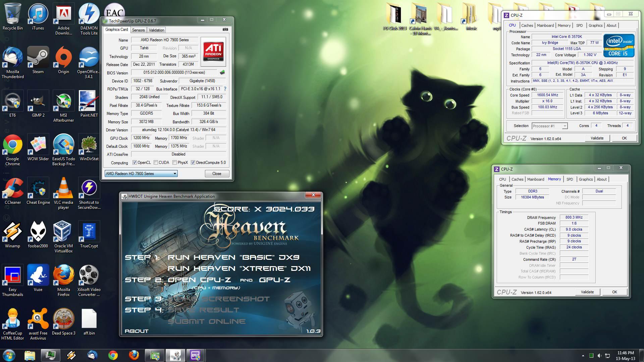Open the Memory tab in top CPU-Z window
The image size is (644, 362).
click(564, 25)
